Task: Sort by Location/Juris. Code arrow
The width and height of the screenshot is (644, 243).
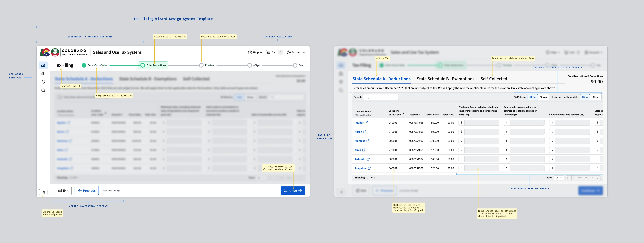Action: tap(403, 113)
